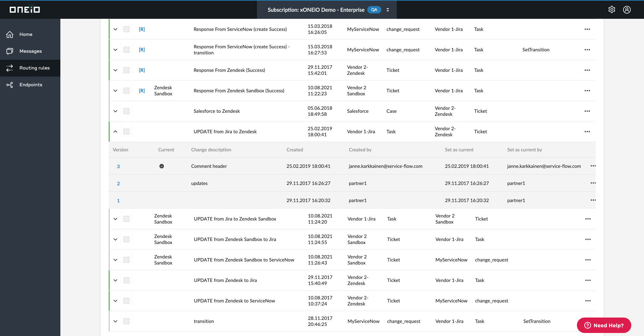Open version 2 link

click(118, 184)
